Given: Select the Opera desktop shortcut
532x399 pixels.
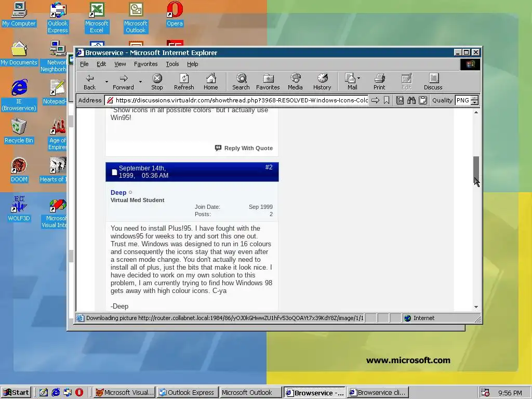Looking at the screenshot, I should [x=175, y=15].
